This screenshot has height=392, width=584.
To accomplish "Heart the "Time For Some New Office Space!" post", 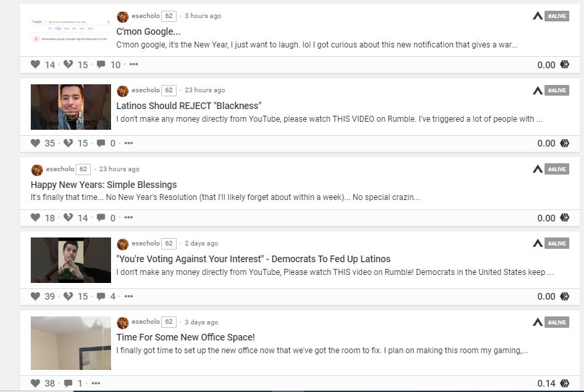I will pos(35,383).
